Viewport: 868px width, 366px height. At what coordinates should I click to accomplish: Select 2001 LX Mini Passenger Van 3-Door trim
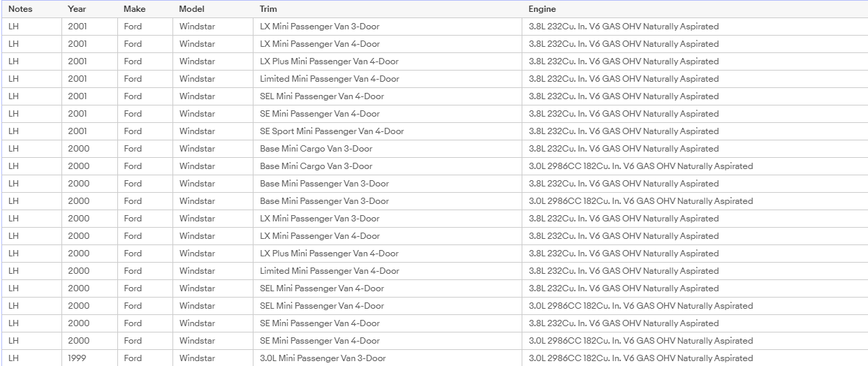click(320, 27)
